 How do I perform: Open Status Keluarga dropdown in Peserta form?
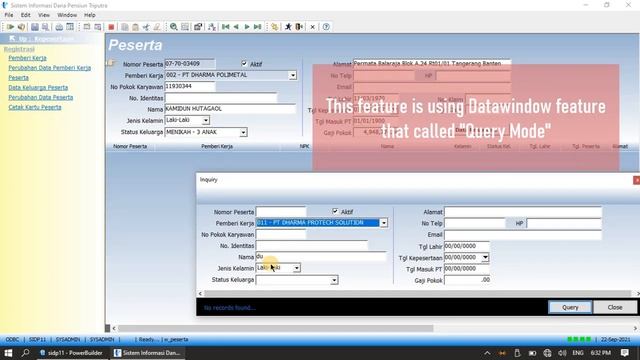(x=243, y=132)
